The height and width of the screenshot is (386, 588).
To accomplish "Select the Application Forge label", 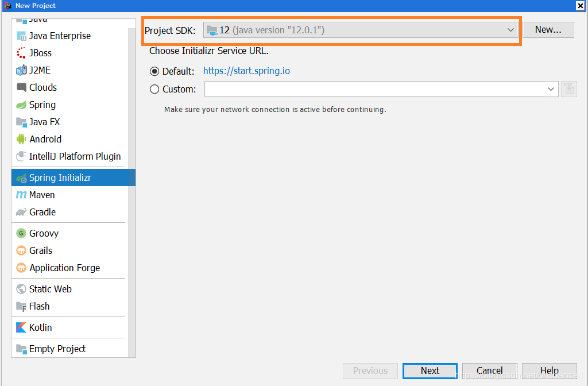I will [65, 268].
